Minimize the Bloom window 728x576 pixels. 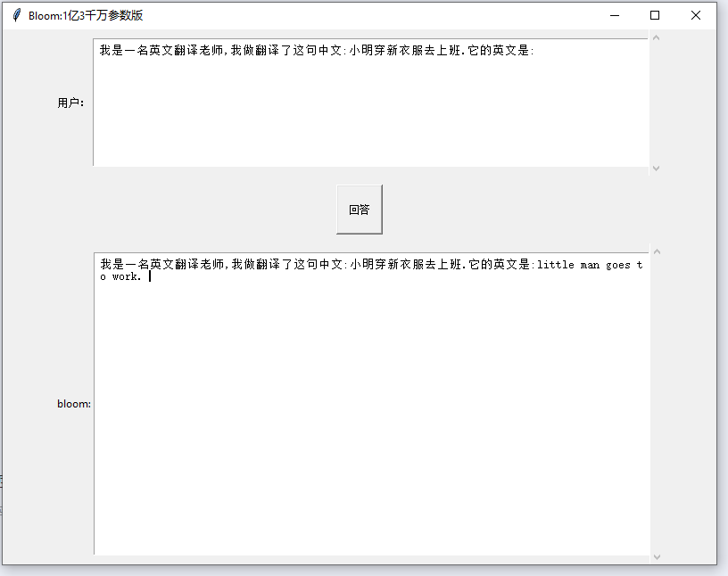pyautogui.click(x=614, y=15)
